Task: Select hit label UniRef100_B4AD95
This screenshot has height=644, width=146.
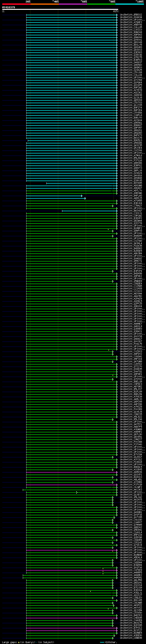Action: [x=131, y=236]
